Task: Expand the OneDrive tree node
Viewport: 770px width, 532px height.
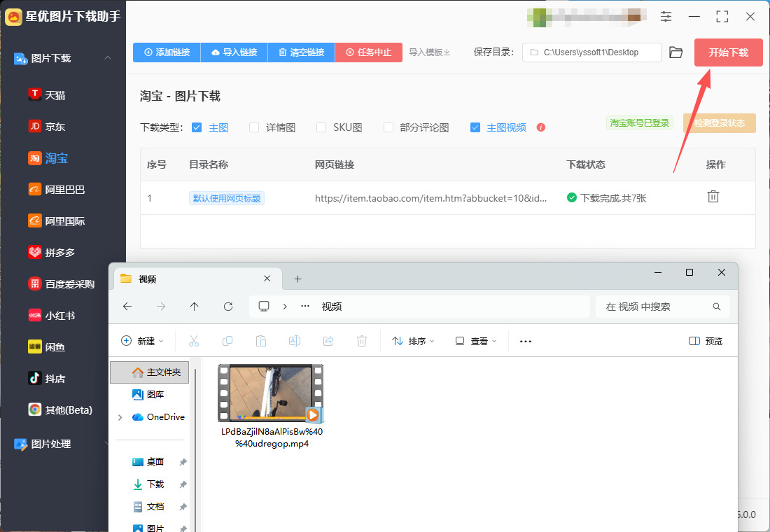Action: click(x=120, y=417)
